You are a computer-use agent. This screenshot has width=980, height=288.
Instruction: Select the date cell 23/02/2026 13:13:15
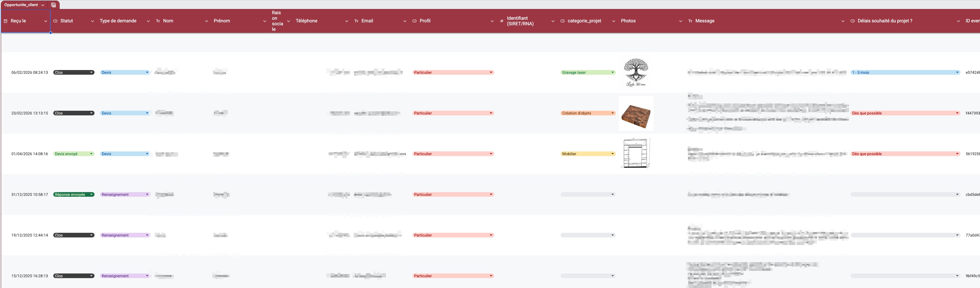point(30,113)
